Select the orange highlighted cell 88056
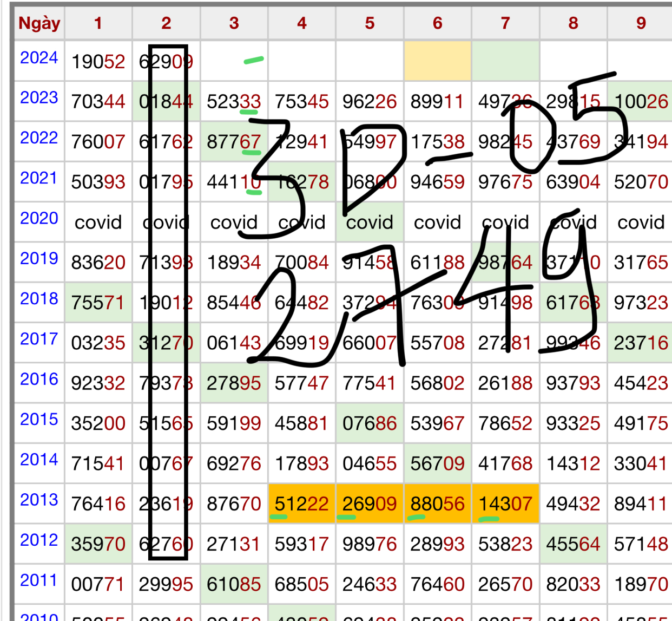 pos(437,504)
